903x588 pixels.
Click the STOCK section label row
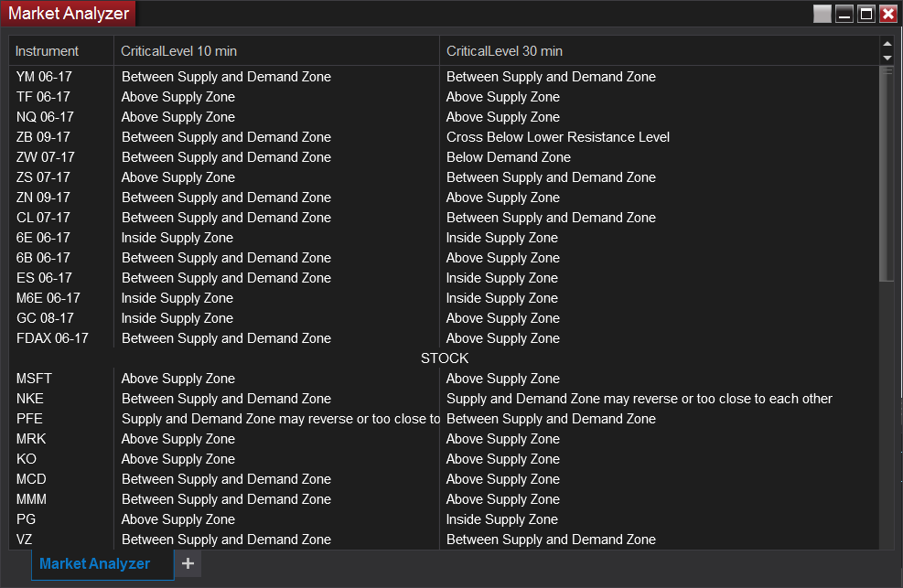(445, 358)
